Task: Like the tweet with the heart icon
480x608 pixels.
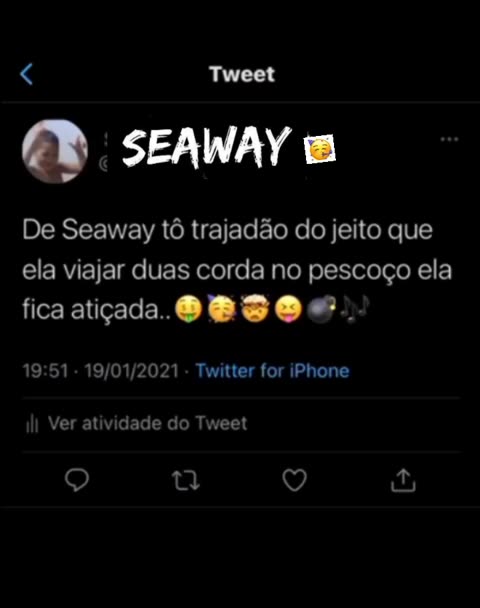Action: (x=294, y=480)
